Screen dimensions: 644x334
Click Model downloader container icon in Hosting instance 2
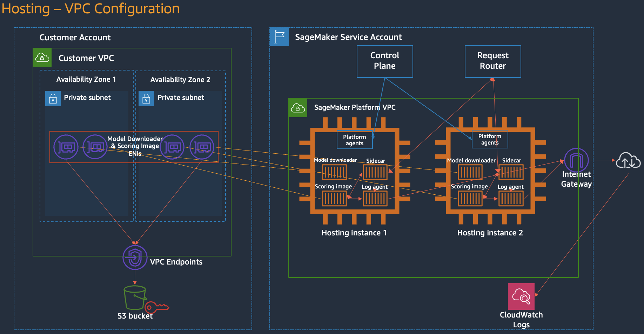[470, 172]
